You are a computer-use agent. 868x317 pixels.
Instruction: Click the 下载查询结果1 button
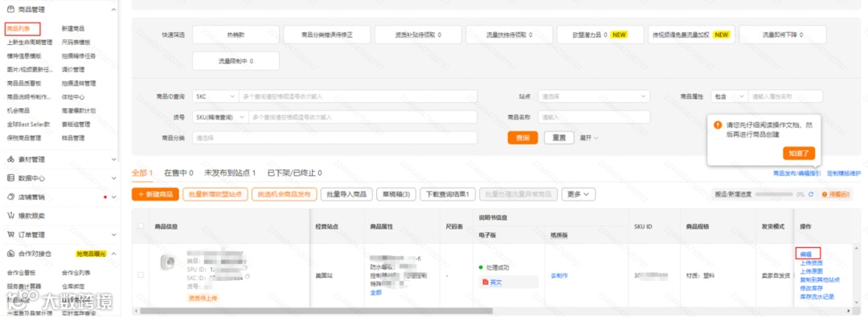pyautogui.click(x=448, y=194)
